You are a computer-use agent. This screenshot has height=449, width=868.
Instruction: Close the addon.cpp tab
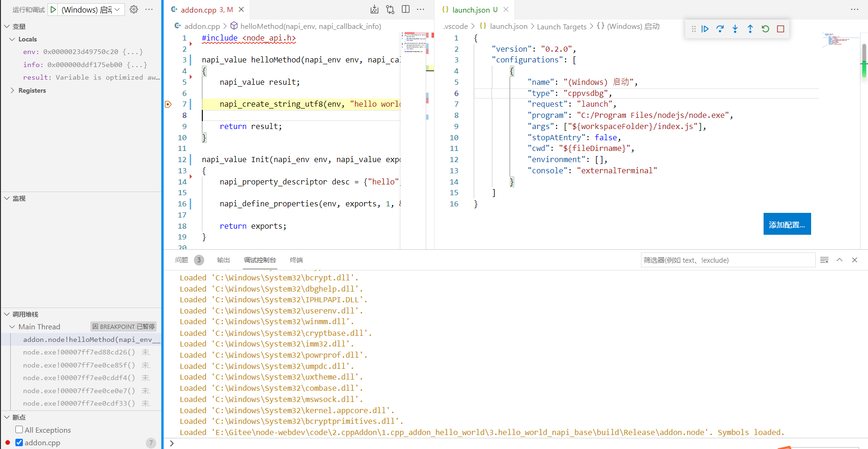coord(241,9)
